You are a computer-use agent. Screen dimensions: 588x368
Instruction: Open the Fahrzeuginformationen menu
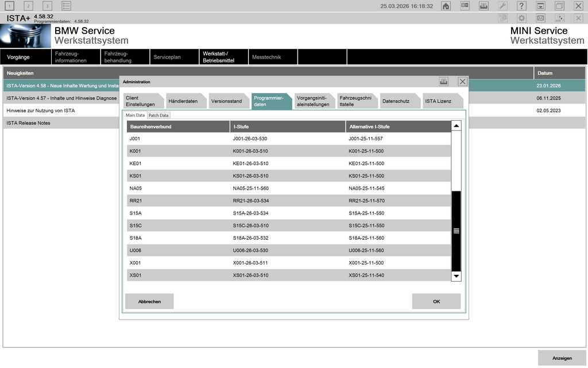click(75, 57)
